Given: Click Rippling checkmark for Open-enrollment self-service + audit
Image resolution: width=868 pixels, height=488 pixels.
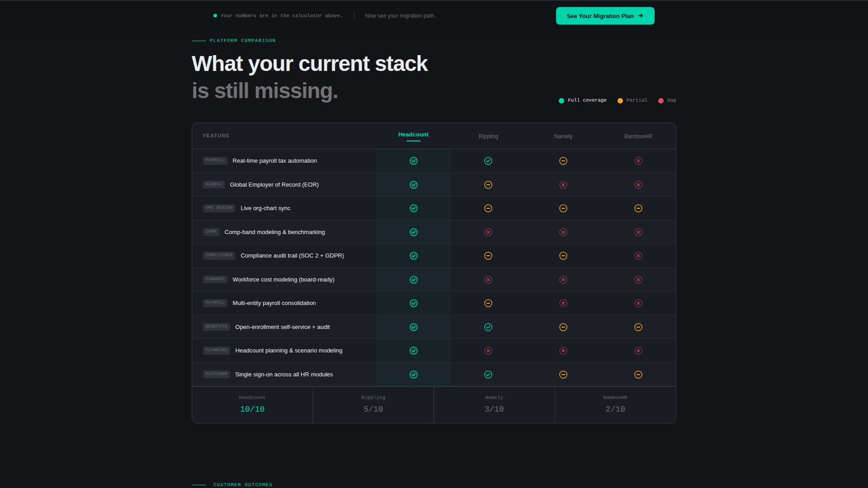Looking at the screenshot, I should point(488,327).
